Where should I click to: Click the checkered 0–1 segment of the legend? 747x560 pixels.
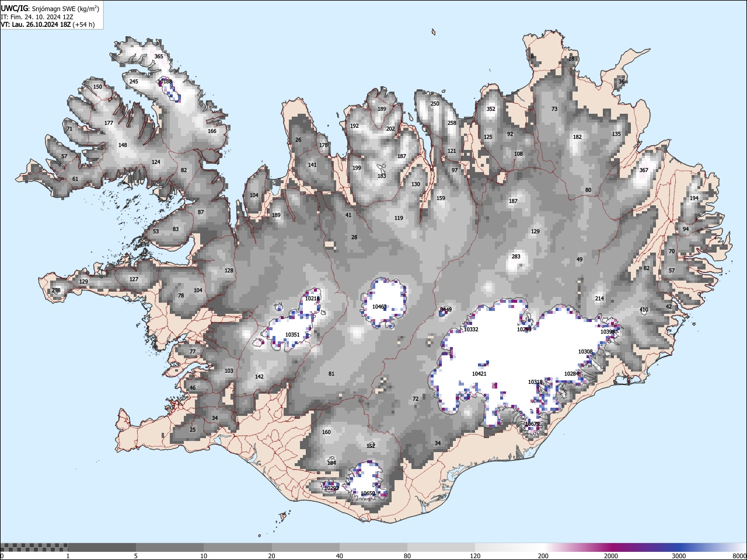[x=34, y=547]
